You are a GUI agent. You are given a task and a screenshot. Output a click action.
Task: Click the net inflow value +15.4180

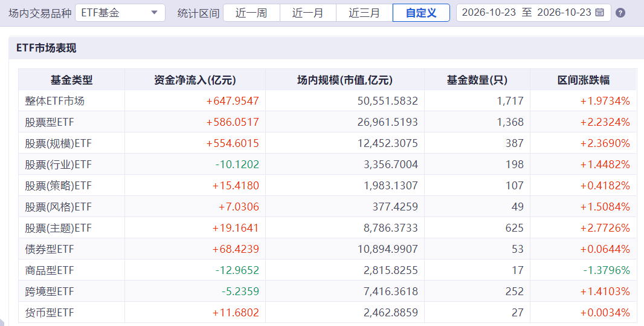click(x=236, y=186)
